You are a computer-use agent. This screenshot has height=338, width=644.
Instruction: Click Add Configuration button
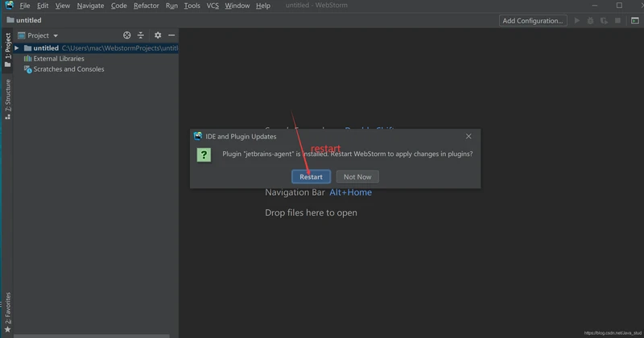pyautogui.click(x=533, y=21)
